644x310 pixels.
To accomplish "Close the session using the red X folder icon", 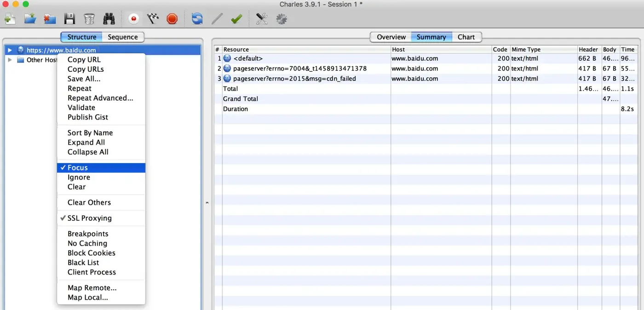I will (x=50, y=19).
